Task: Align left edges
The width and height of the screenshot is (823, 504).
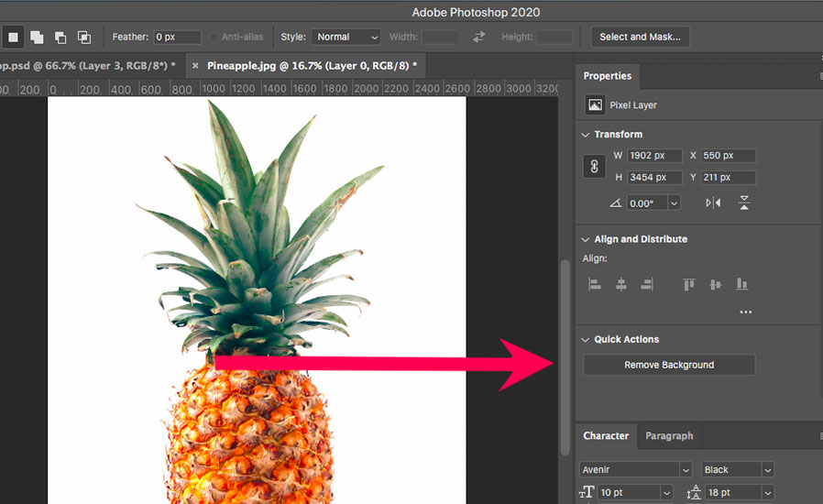Action: pos(594,284)
